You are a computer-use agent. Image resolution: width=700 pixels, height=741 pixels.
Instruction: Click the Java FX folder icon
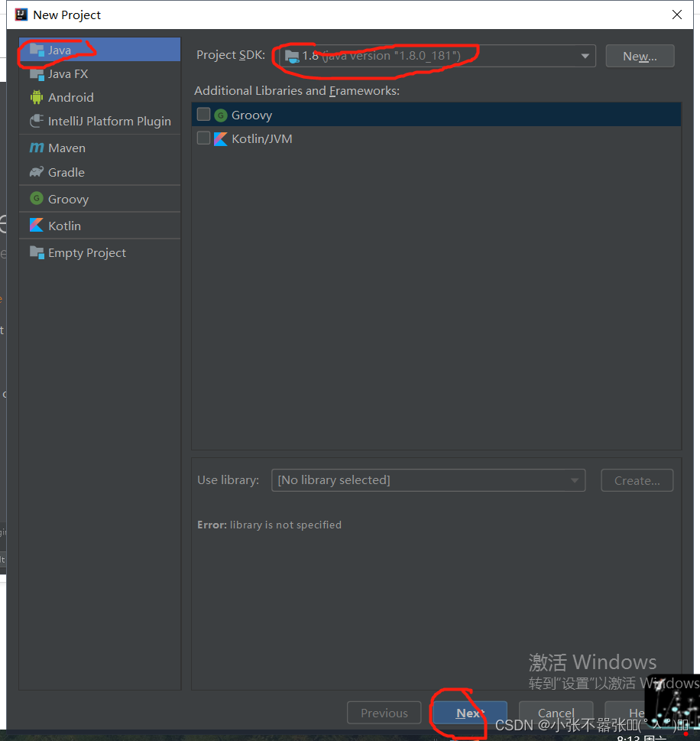coord(37,74)
